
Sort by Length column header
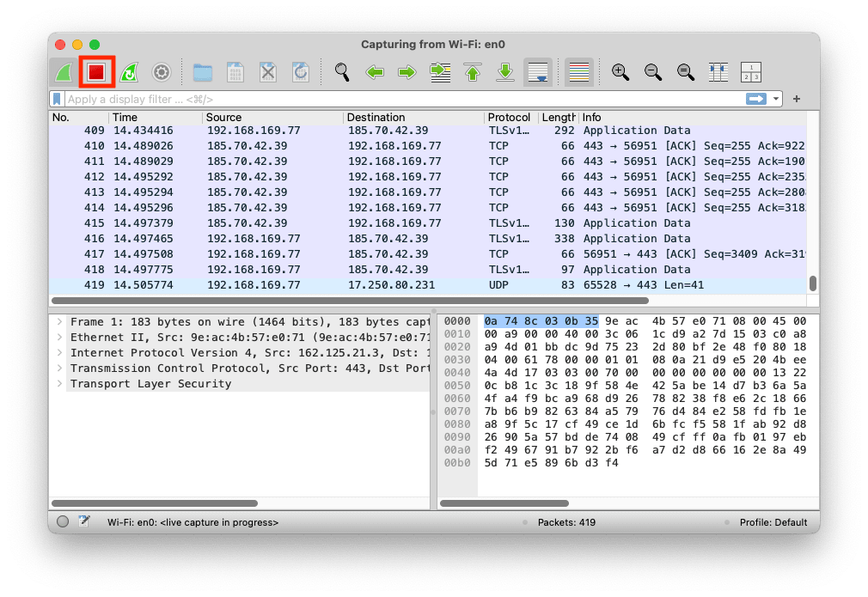tap(558, 118)
